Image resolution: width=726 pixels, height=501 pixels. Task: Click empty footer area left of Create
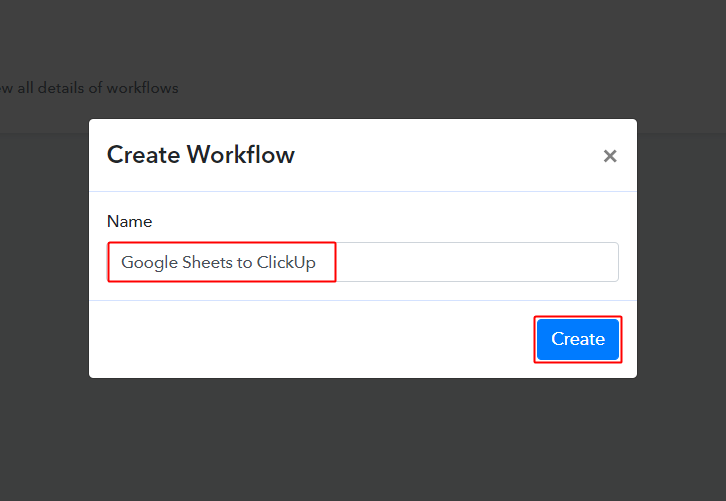tap(300, 339)
